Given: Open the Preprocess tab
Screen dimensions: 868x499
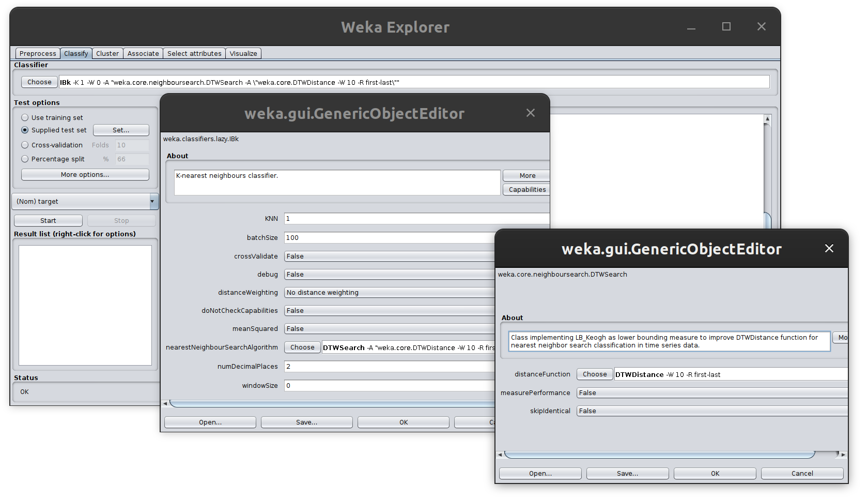Looking at the screenshot, I should tap(38, 53).
